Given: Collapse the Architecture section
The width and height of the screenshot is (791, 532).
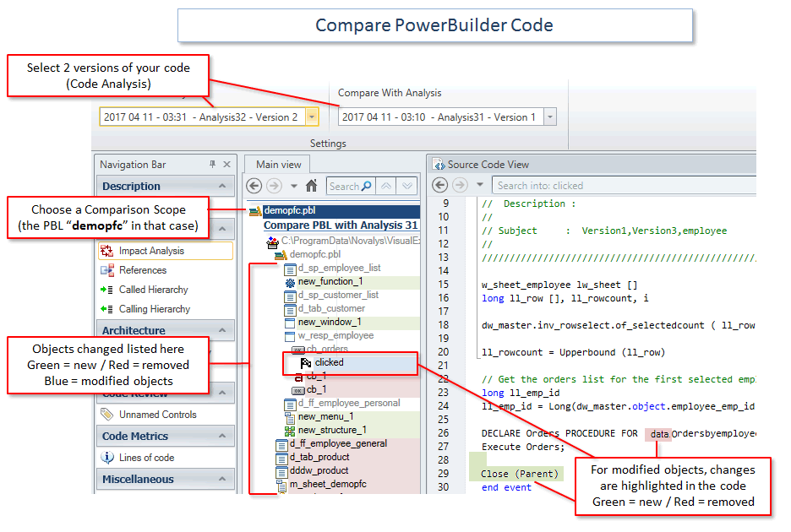Looking at the screenshot, I should coord(222,330).
